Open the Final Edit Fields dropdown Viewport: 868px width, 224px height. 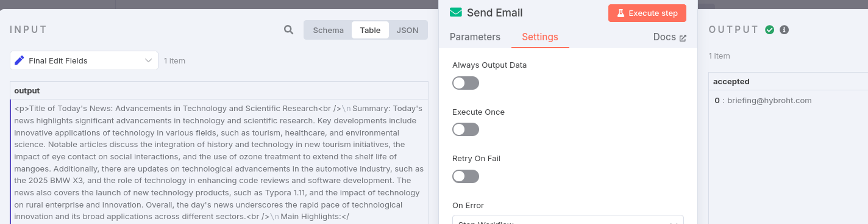pyautogui.click(x=84, y=60)
